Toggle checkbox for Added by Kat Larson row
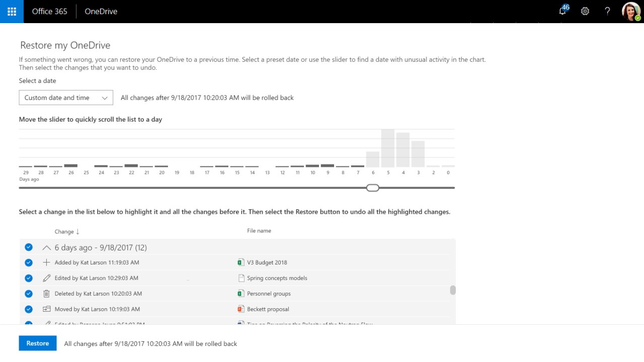644x362 pixels. coord(29,262)
